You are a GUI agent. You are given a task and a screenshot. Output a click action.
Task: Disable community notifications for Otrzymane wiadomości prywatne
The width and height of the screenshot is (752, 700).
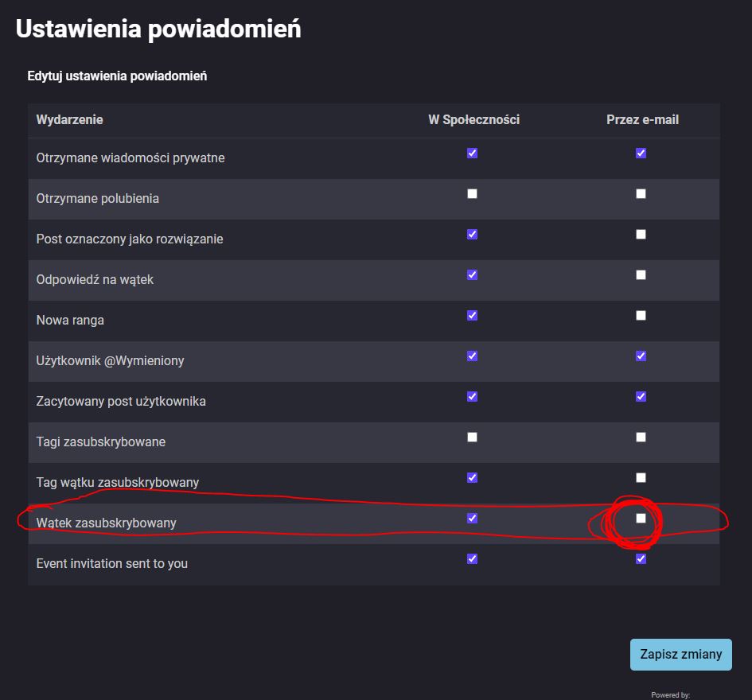tap(472, 153)
